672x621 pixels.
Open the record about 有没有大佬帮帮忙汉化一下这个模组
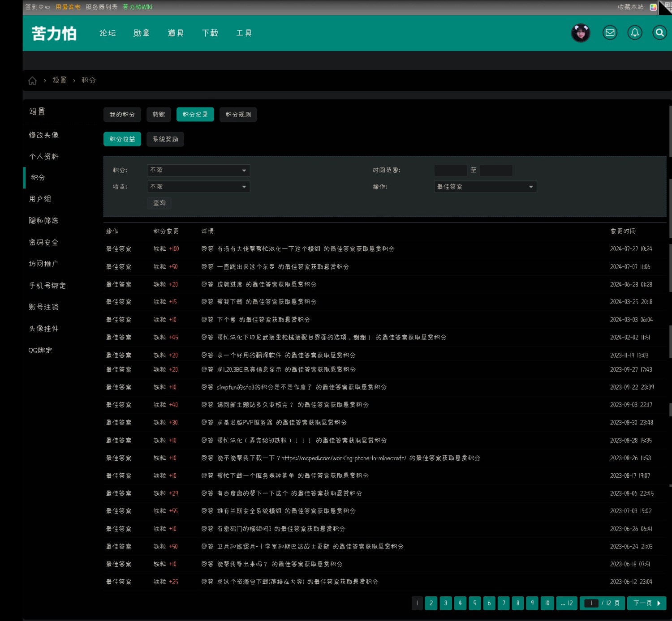[x=269, y=249]
